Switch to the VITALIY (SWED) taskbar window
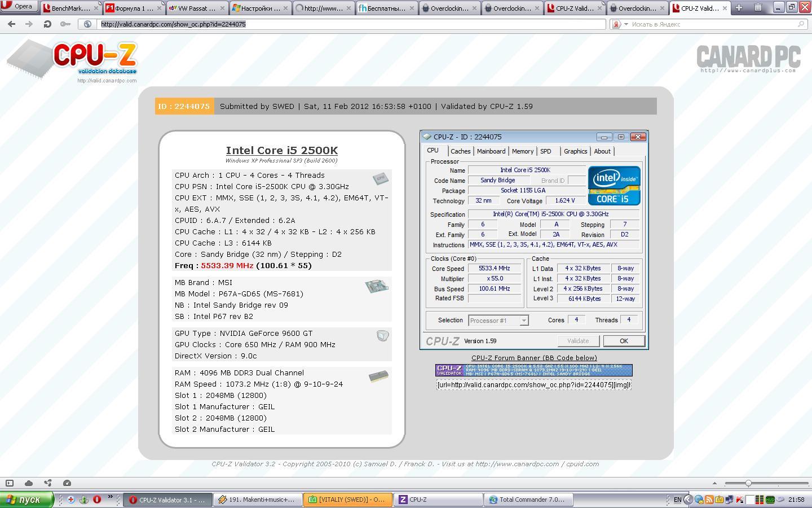Screen dimensions: 812x508 pyautogui.click(x=348, y=500)
